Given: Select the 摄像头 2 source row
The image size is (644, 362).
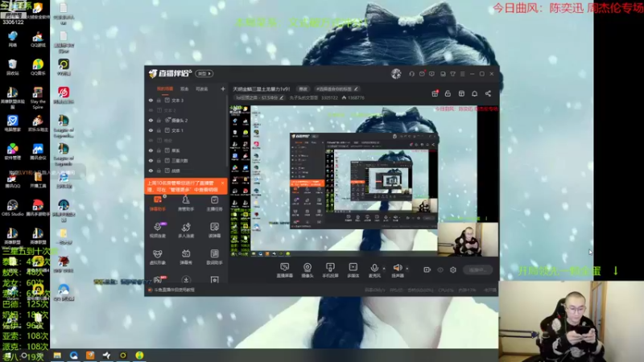Looking at the screenshot, I should pyautogui.click(x=186, y=120).
